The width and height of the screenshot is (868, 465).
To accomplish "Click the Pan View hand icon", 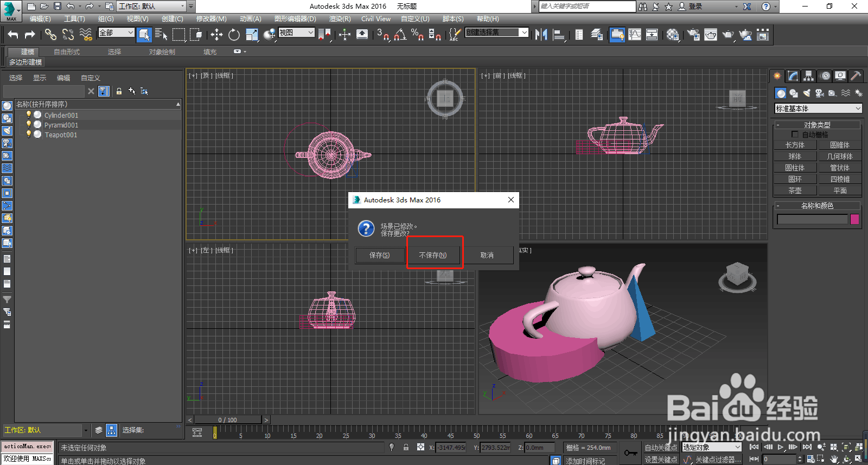I will 834,459.
